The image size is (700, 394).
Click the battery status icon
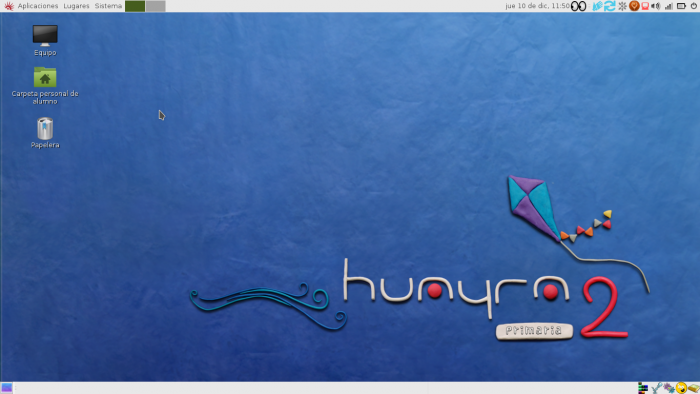[681, 6]
